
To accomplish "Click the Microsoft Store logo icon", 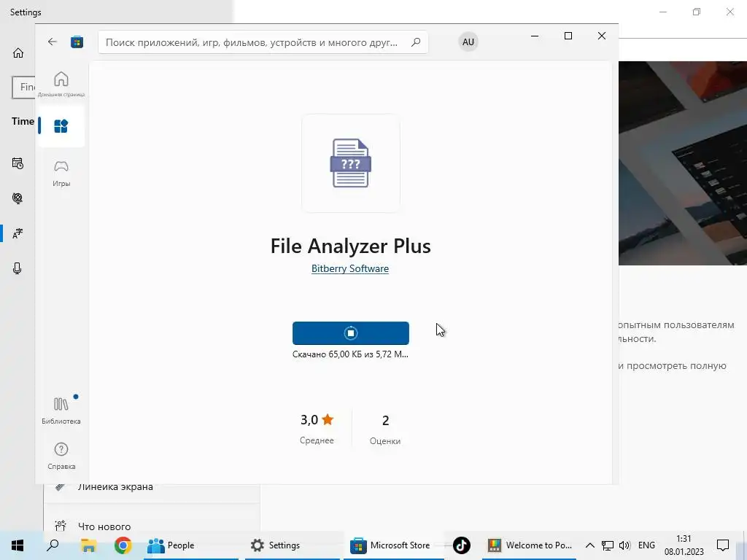I will coord(77,42).
